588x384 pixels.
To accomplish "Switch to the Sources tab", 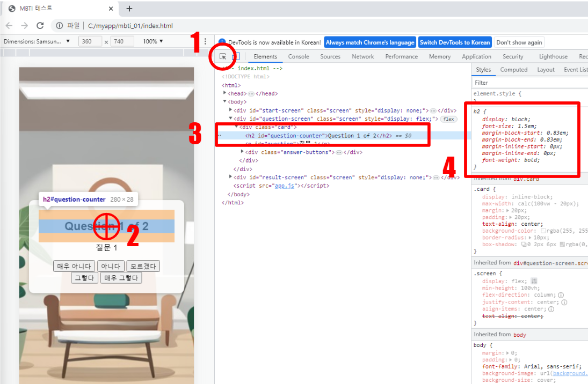I will point(330,56).
